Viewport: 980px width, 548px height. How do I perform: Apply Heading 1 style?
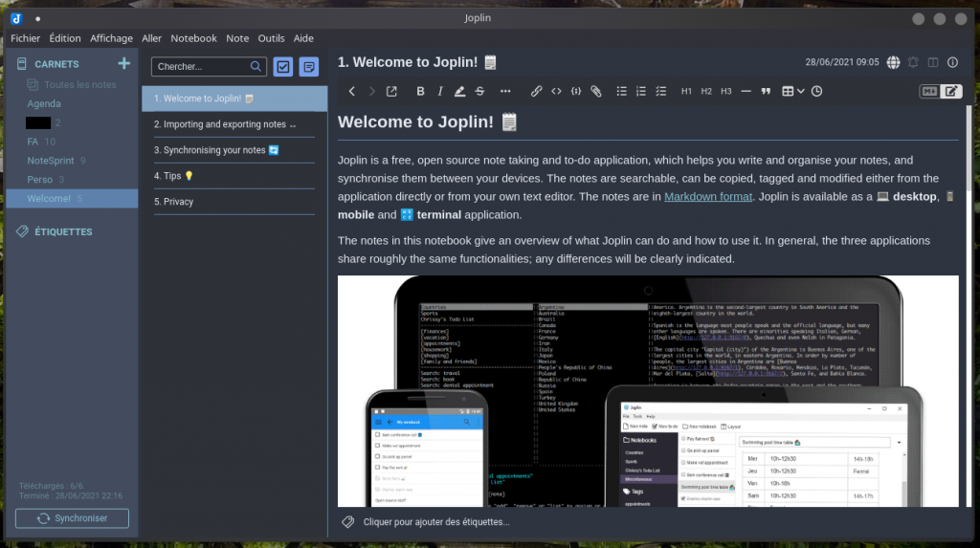[686, 91]
